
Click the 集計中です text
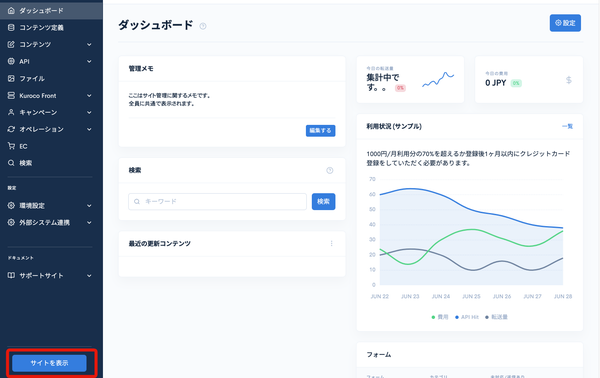click(382, 82)
